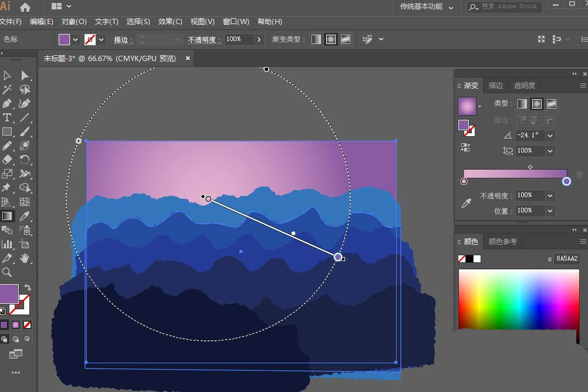This screenshot has width=588, height=392.
Task: Toggle freeform gradient in top control bar
Action: coord(346,39)
